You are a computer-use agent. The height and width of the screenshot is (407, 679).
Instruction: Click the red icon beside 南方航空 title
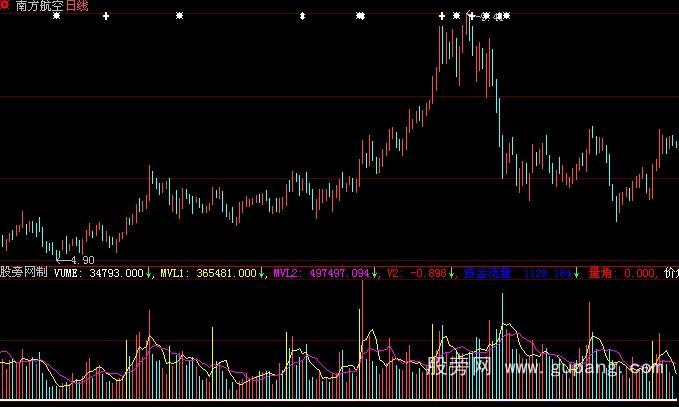pos(5,5)
